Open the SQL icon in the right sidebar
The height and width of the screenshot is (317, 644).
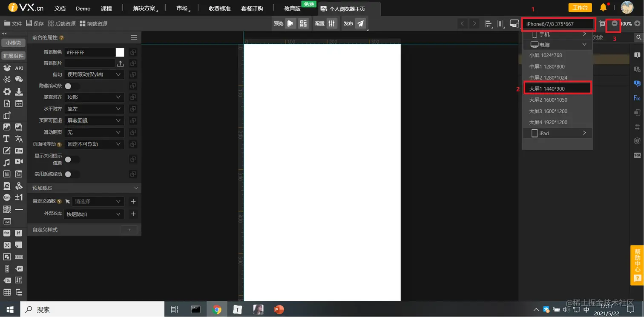coord(637,155)
